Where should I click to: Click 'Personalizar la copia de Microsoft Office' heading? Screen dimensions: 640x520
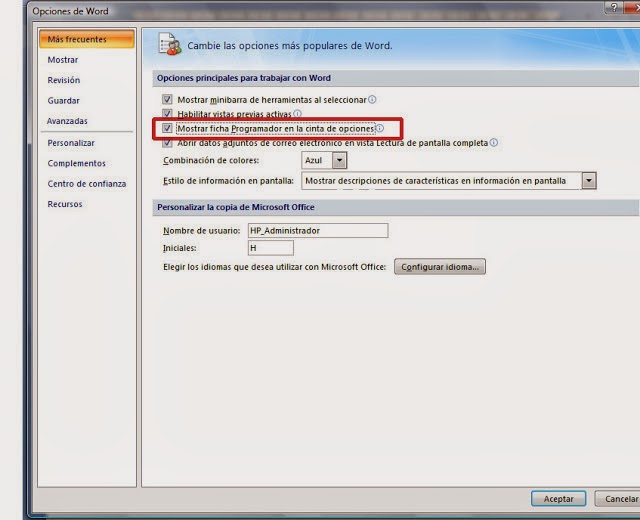[236, 207]
